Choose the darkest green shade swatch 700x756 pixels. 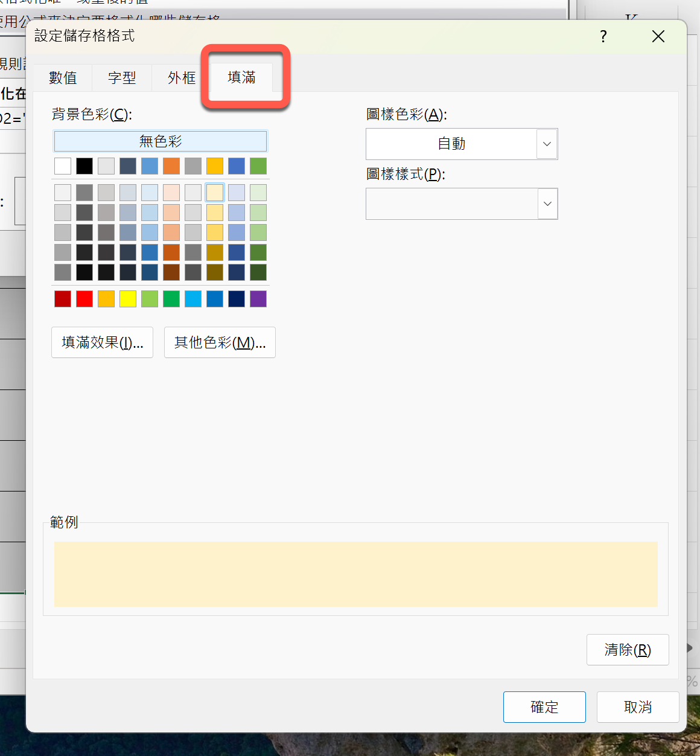258,272
